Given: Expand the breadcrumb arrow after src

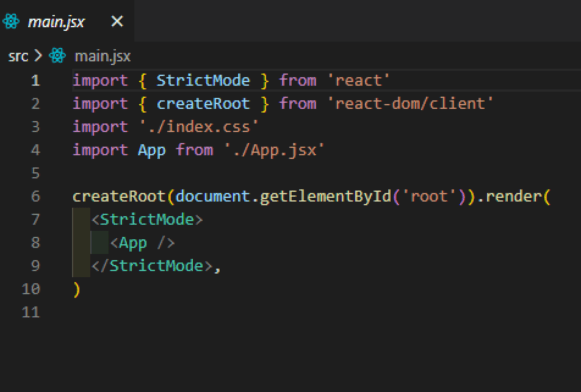Looking at the screenshot, I should (x=39, y=56).
